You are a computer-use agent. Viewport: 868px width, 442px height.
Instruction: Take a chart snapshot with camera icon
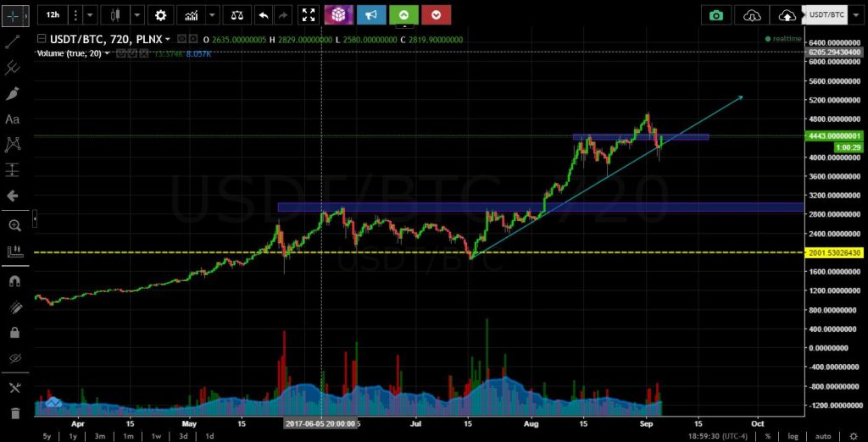point(717,15)
